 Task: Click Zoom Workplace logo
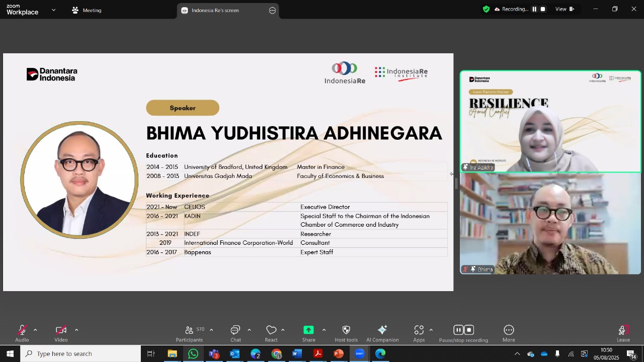click(22, 10)
